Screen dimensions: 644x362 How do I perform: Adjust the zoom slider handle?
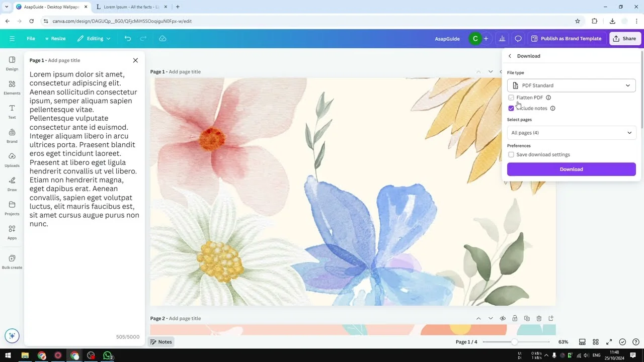[x=514, y=342]
